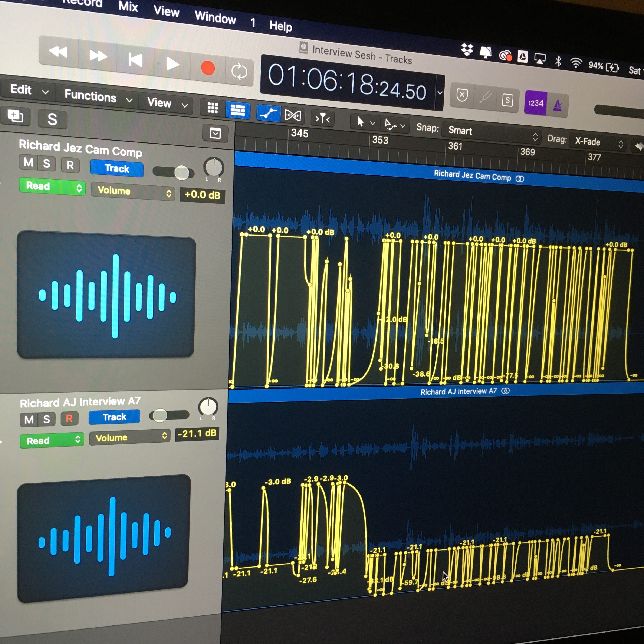
Task: Open the menu bar item labeled 1
Action: pyautogui.click(x=253, y=23)
